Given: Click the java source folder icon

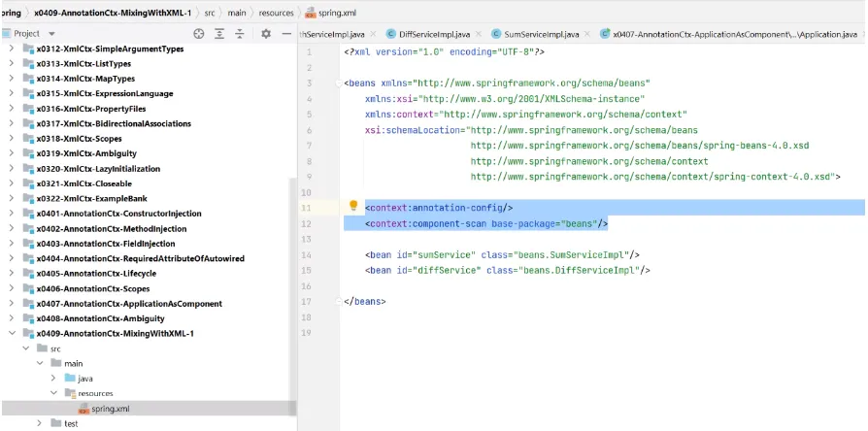Looking at the screenshot, I should (69, 379).
